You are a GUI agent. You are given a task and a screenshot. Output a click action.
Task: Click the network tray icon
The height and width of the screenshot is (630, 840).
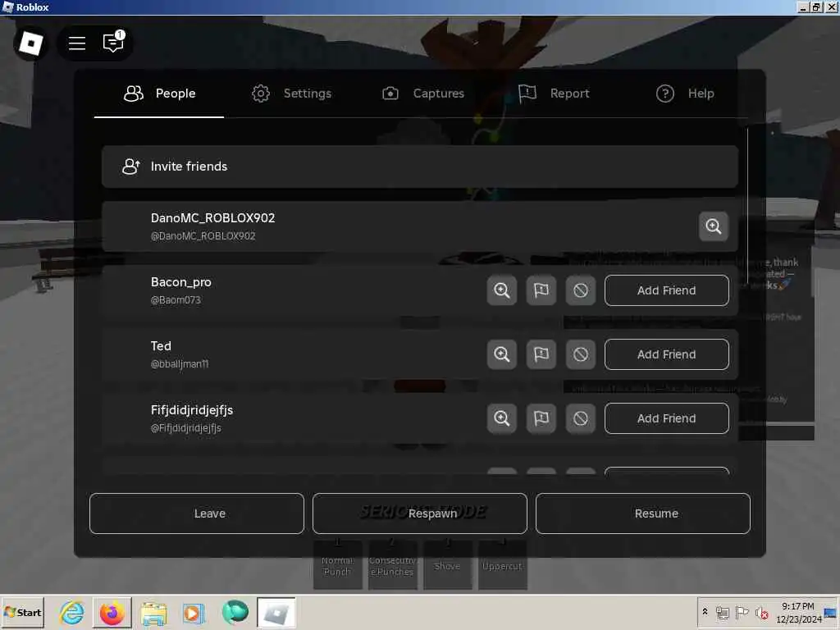point(723,612)
